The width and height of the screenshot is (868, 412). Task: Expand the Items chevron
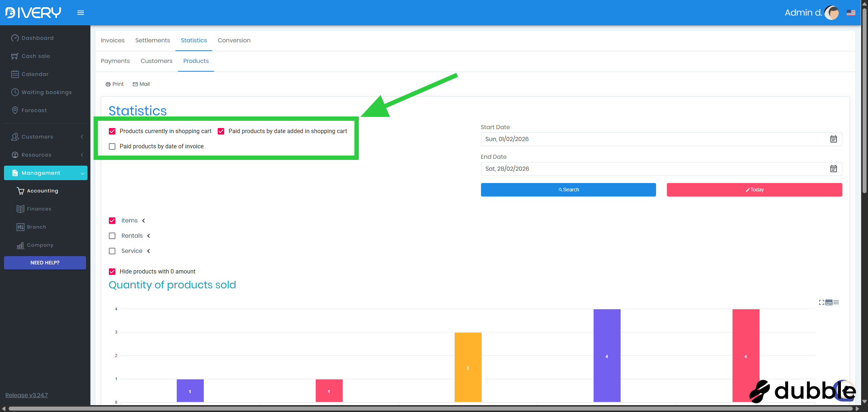[x=144, y=221]
